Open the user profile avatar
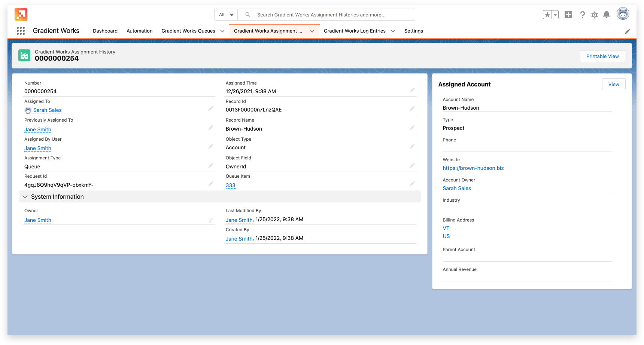This screenshot has height=345, width=644. 623,14
